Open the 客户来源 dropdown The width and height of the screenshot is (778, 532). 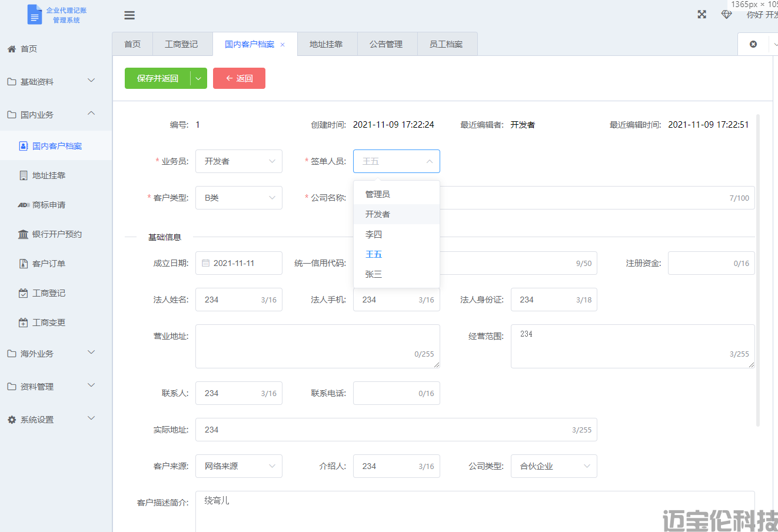click(239, 466)
